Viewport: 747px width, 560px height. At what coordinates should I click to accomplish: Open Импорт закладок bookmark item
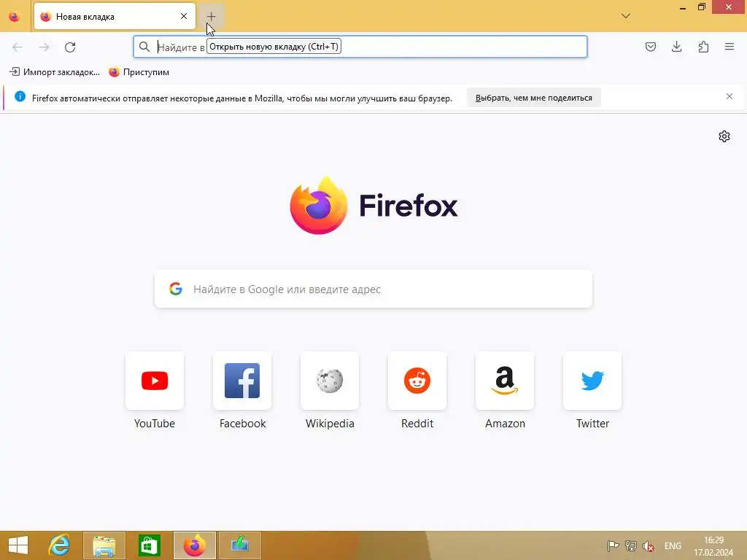pyautogui.click(x=55, y=72)
